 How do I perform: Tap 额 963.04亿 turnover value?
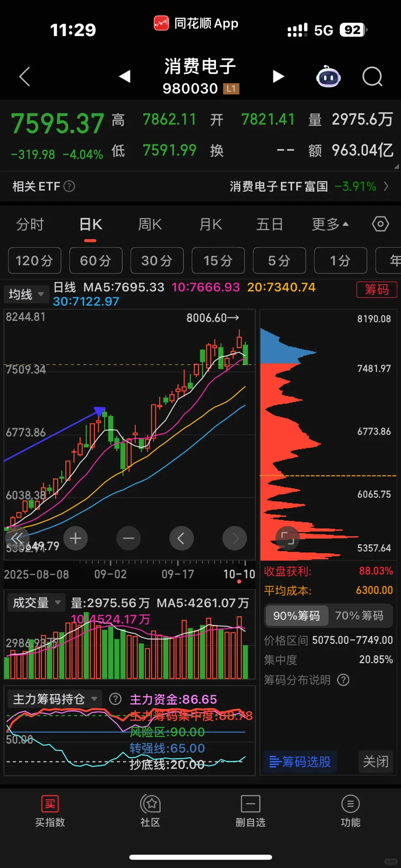tap(351, 151)
